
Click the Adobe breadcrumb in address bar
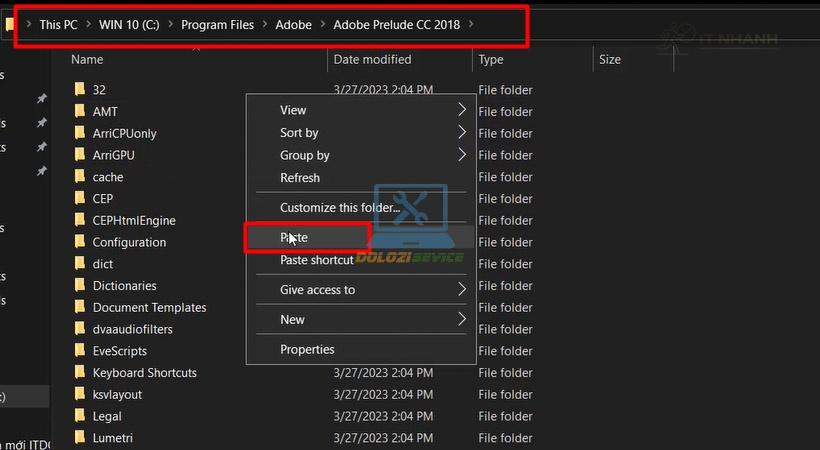pos(294,24)
